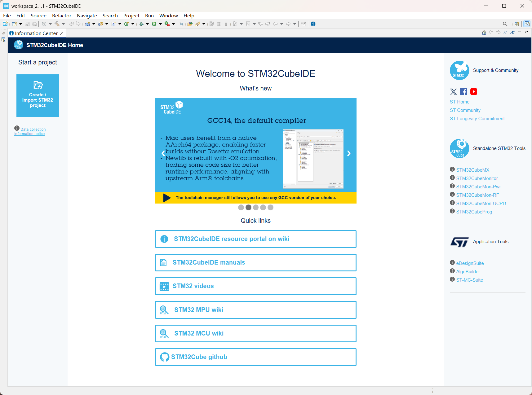Open STM32CubeIDE manuals quick link

tap(256, 262)
